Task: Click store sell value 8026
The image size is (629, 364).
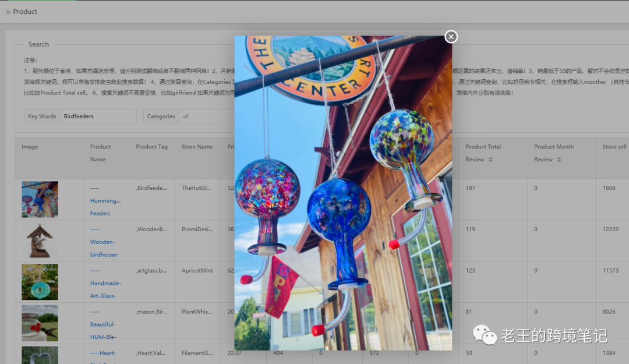Action: click(609, 312)
